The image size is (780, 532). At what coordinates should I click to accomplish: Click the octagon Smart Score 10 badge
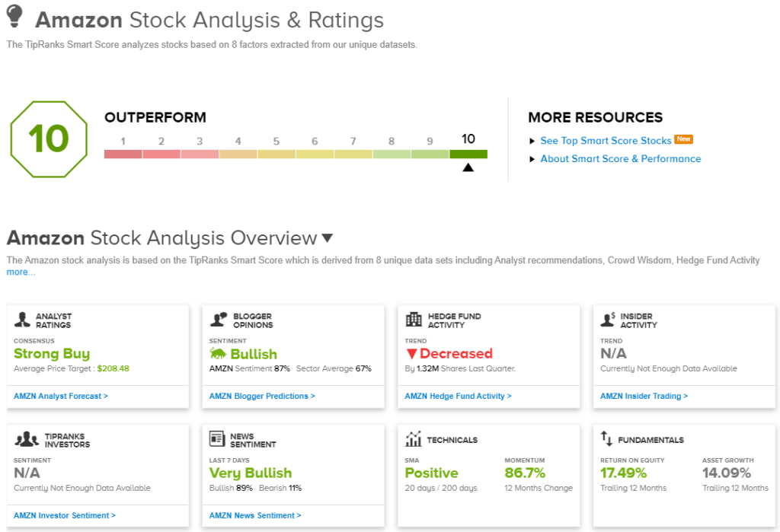49,139
